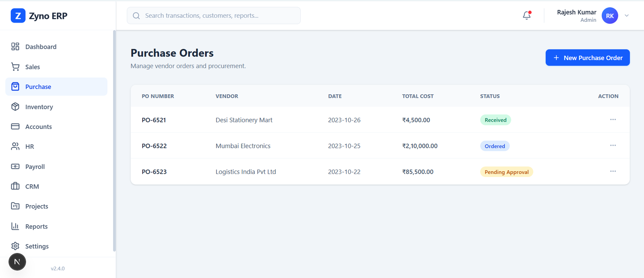
Task: Click the New Purchase Order button
Action: pos(587,58)
